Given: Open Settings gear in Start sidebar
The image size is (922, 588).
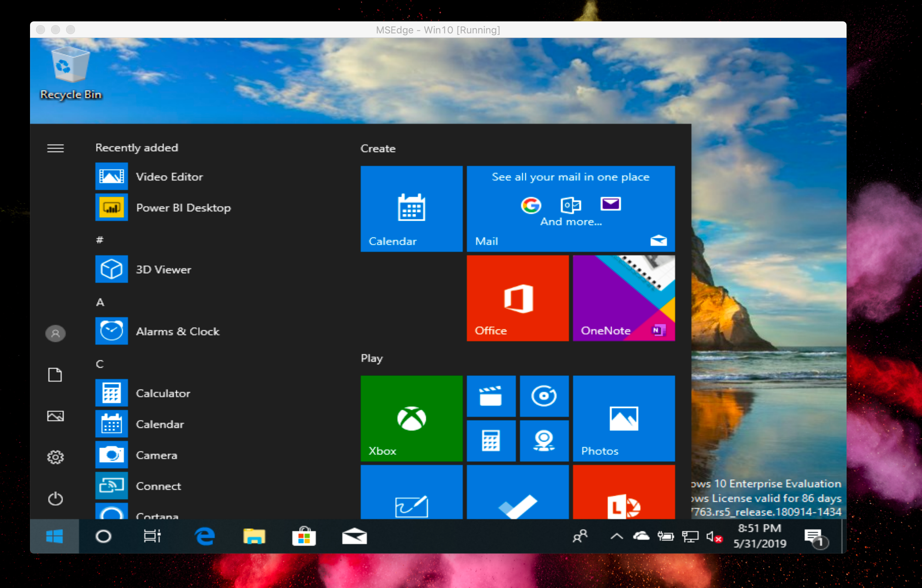Looking at the screenshot, I should coord(55,457).
